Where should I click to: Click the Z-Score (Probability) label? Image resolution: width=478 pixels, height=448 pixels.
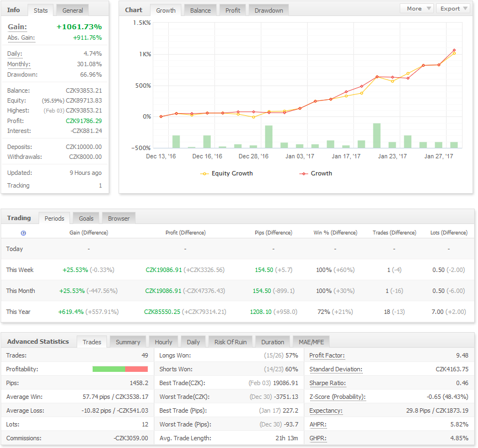click(337, 397)
